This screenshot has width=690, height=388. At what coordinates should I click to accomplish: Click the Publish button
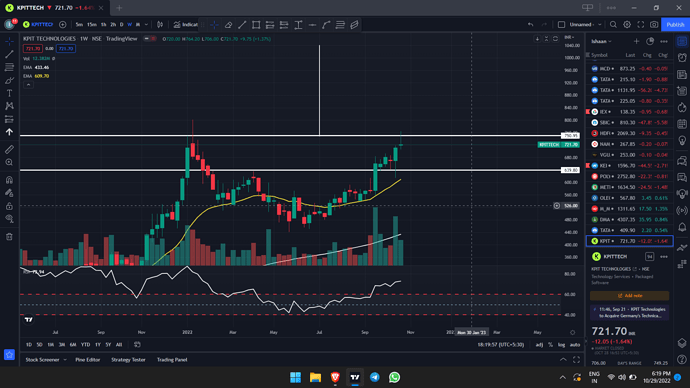point(675,25)
